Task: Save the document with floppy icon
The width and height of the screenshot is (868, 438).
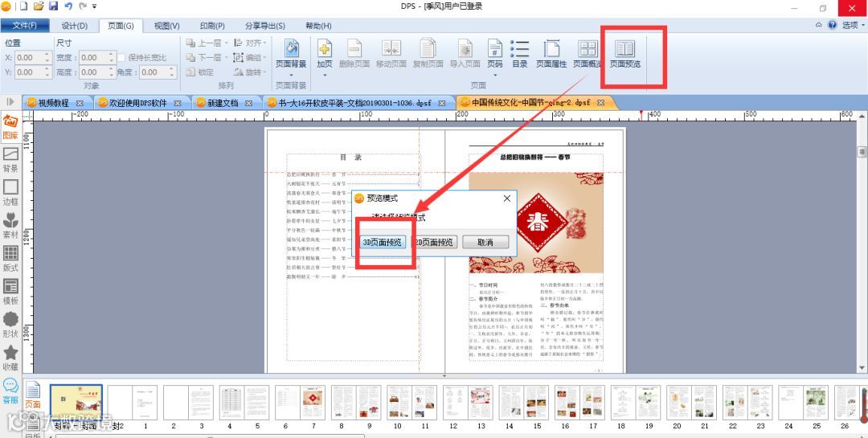Action: pyautogui.click(x=54, y=6)
